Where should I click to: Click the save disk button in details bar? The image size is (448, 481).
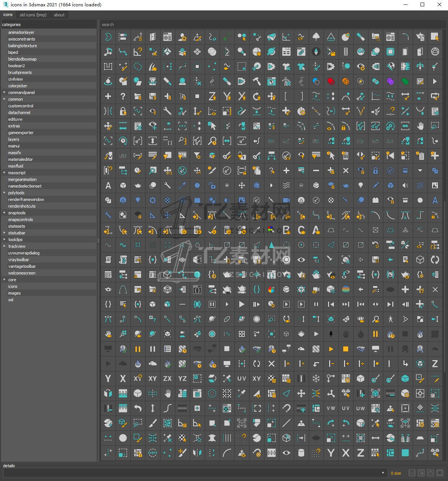431,473
